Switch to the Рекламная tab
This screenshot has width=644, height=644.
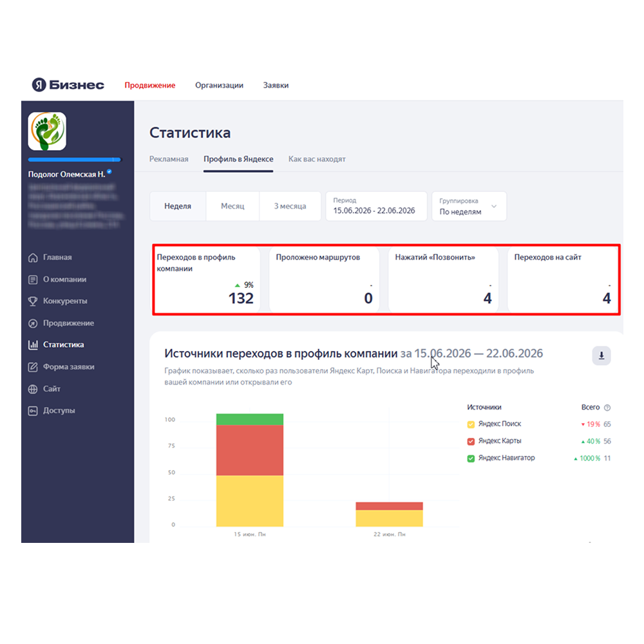tap(169, 159)
